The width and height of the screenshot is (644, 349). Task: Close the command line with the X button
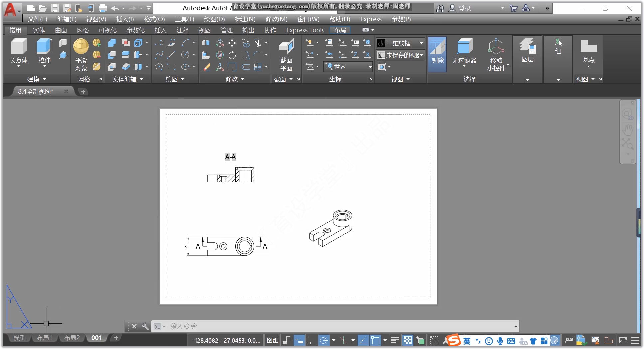pos(134,326)
